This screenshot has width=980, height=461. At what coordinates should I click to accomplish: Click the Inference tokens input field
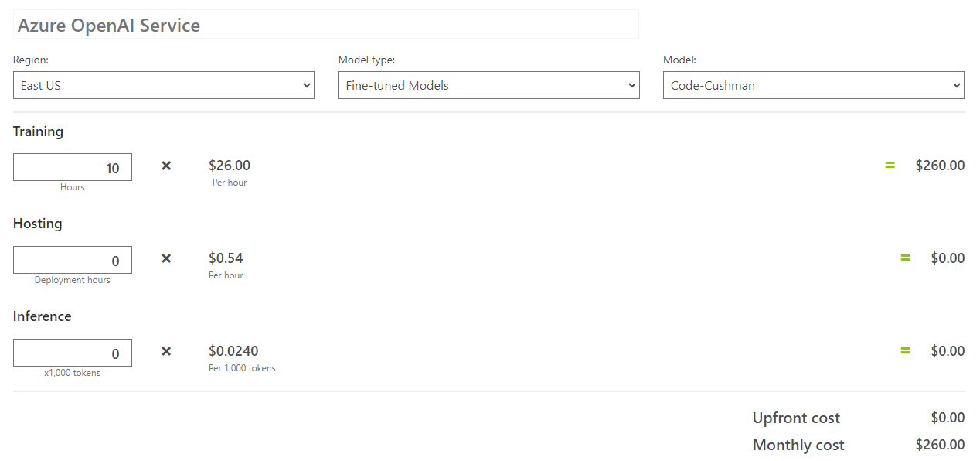(x=73, y=353)
